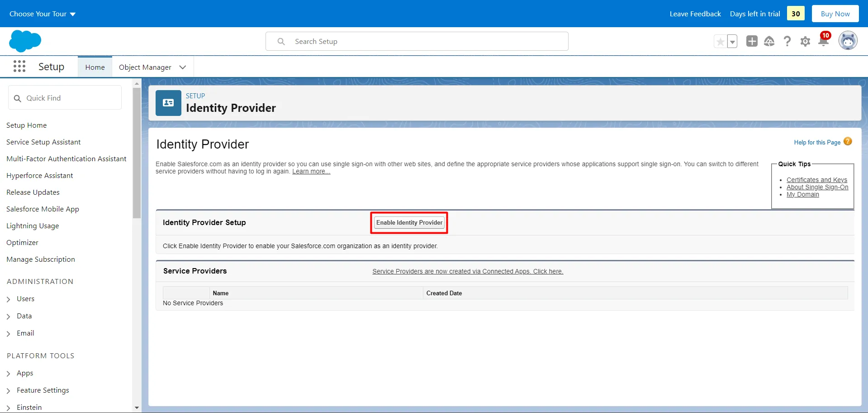Open Multi-Factor Authentication Assistant

[66, 159]
